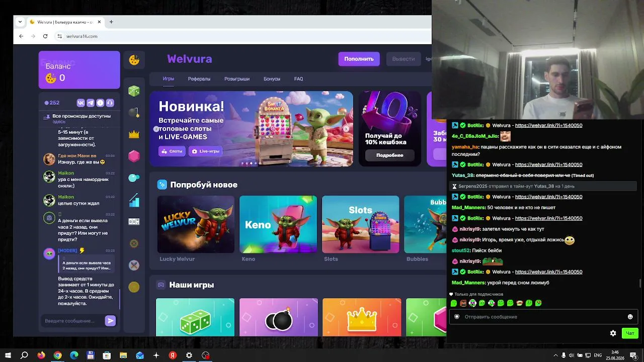Open the crown game card
The width and height of the screenshot is (644, 362).
[362, 317]
